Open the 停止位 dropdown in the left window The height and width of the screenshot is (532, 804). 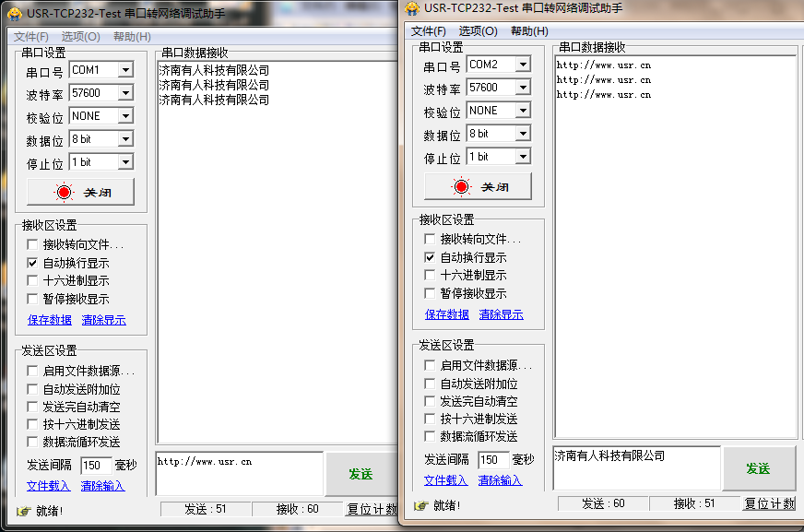pyautogui.click(x=127, y=161)
